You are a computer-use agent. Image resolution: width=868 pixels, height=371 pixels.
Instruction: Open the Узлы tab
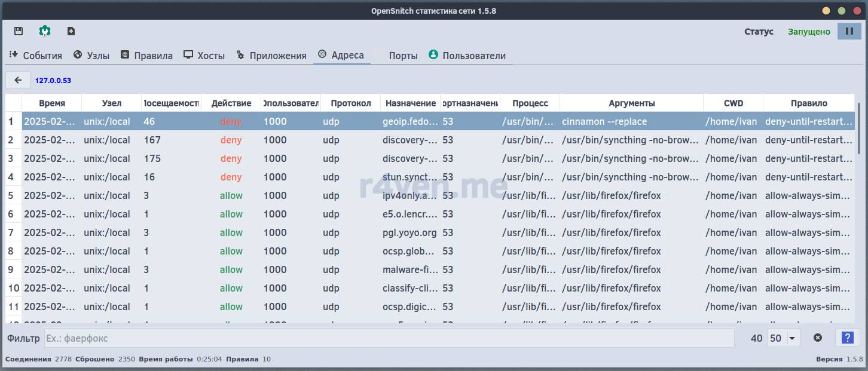pyautogui.click(x=91, y=56)
